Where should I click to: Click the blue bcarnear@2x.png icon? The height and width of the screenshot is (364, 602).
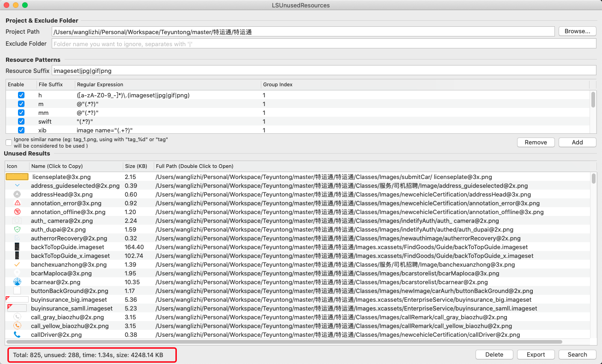(x=17, y=282)
